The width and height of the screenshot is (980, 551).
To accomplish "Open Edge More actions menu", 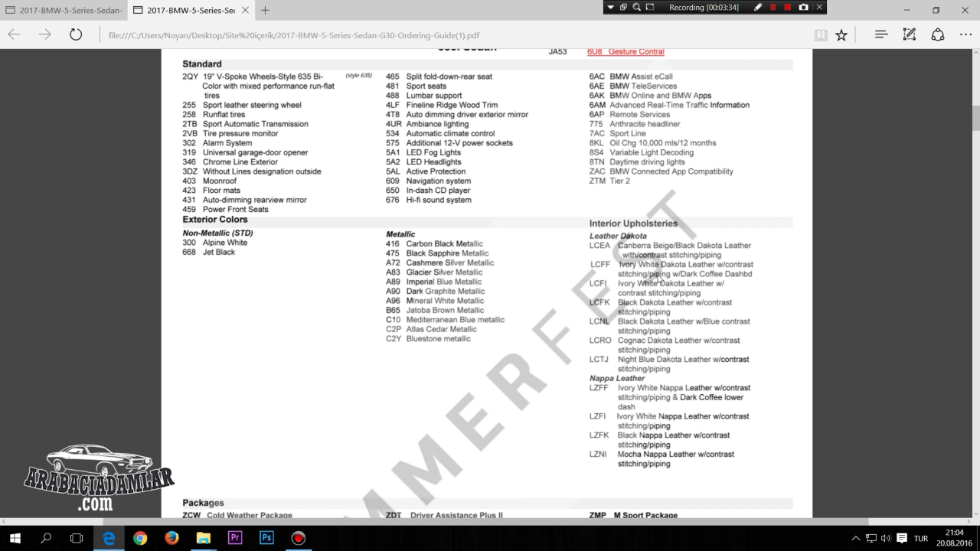I will click(964, 34).
